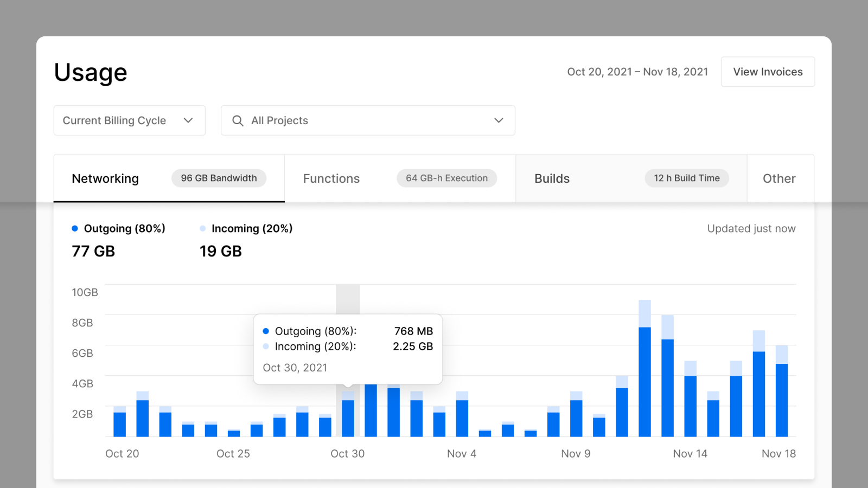The width and height of the screenshot is (868, 488).
Task: Click the search magnifier icon in All Projects
Action: tap(237, 120)
